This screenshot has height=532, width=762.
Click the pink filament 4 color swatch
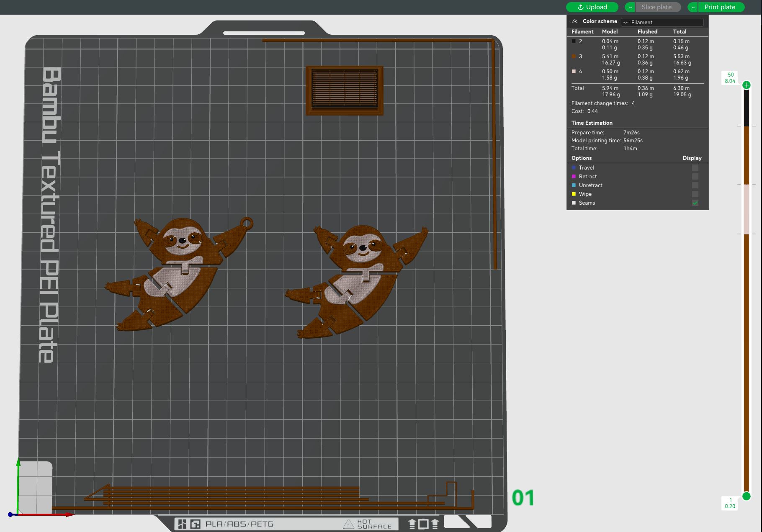point(574,72)
